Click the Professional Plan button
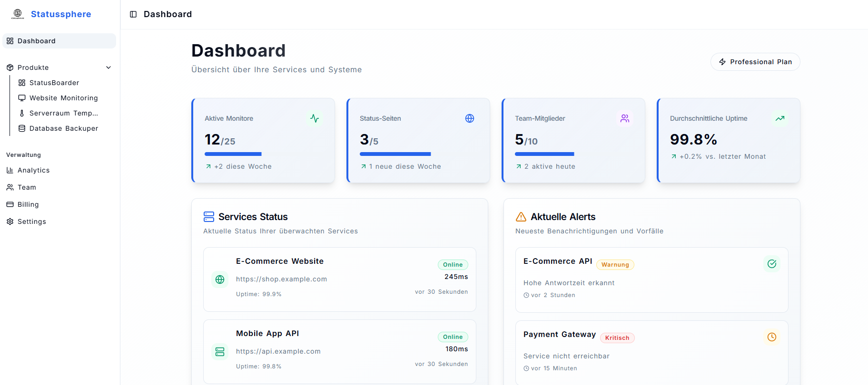This screenshot has width=868, height=385. coord(755,62)
